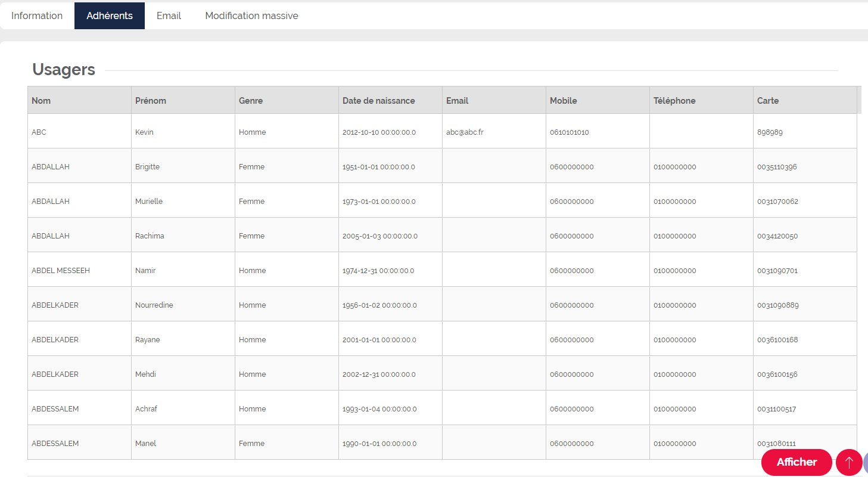Click first name Rachima
The width and height of the screenshot is (868, 483).
tap(150, 236)
